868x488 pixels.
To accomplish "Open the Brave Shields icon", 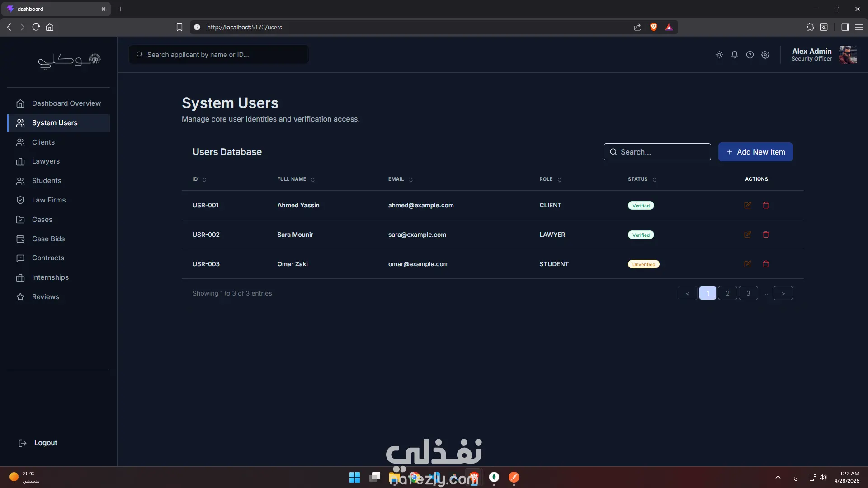I will coord(654,27).
